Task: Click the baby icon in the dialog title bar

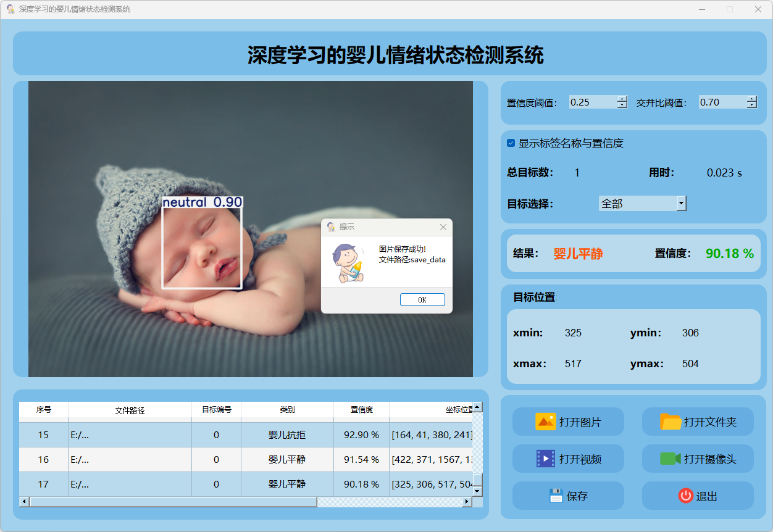Action: pos(332,227)
